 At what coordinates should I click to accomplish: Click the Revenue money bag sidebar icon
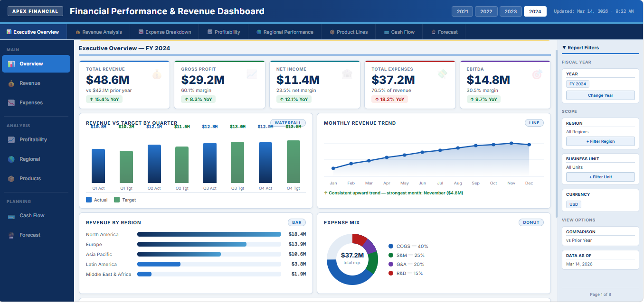click(x=11, y=83)
